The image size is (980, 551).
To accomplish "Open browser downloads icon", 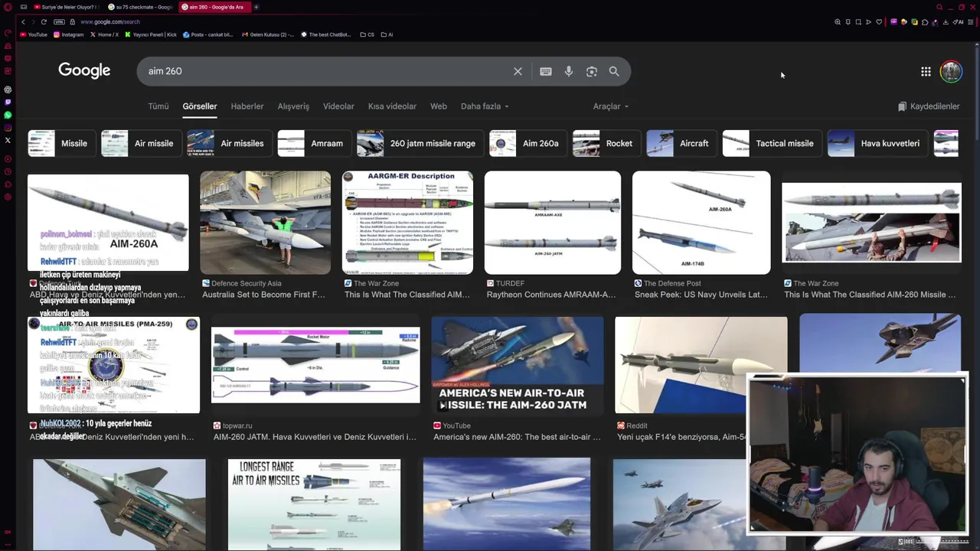I will coord(946,21).
